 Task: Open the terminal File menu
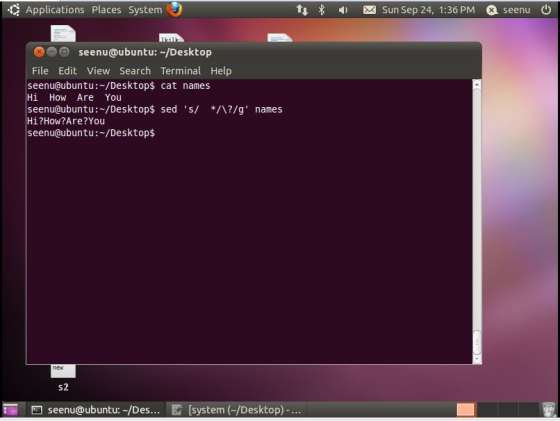pos(40,71)
